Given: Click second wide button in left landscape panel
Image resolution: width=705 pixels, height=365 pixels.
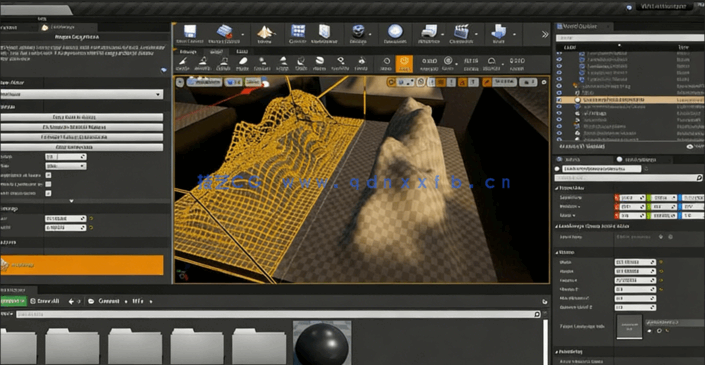Looking at the screenshot, I should click(x=81, y=127).
